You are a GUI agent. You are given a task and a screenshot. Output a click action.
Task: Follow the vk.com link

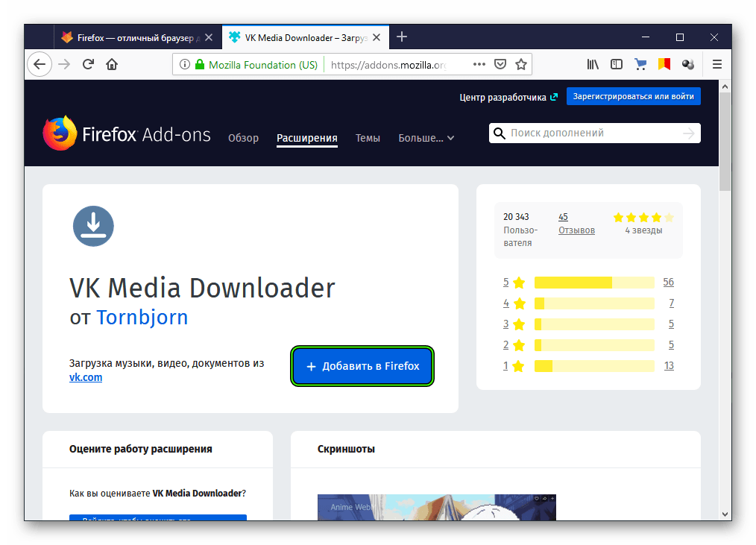tap(86, 377)
